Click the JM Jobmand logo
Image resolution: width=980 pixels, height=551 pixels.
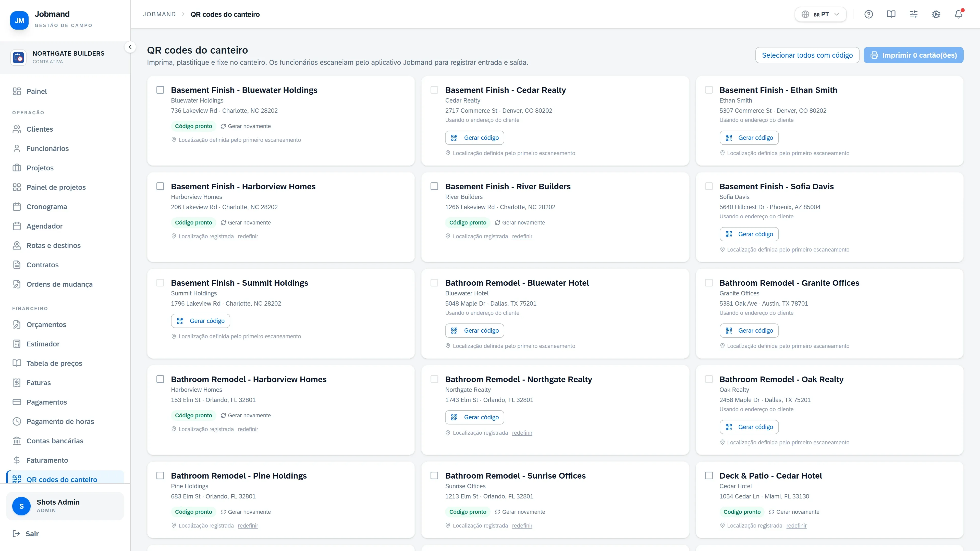click(19, 20)
